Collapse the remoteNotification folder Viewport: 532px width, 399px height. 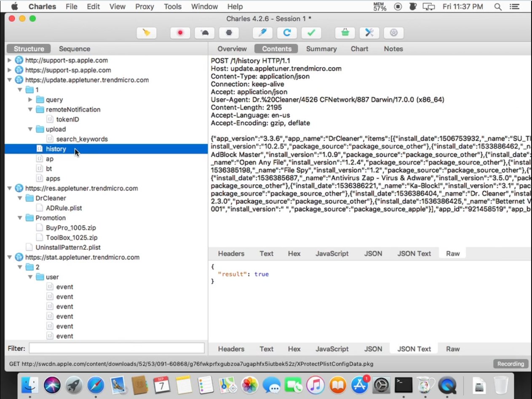click(x=30, y=110)
